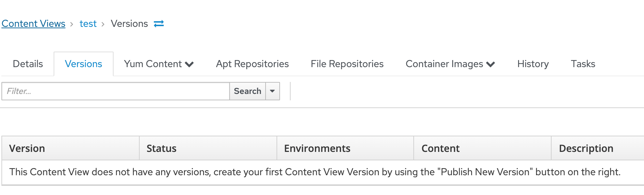Sort by the Version column header
The image size is (644, 195).
click(71, 148)
